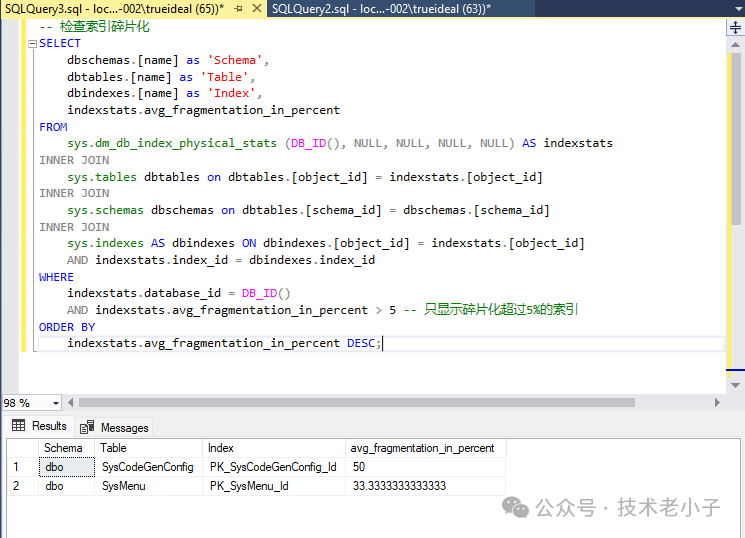Click the vertical scrollbar down arrow
The width and height of the screenshot is (745, 538).
pos(735,385)
